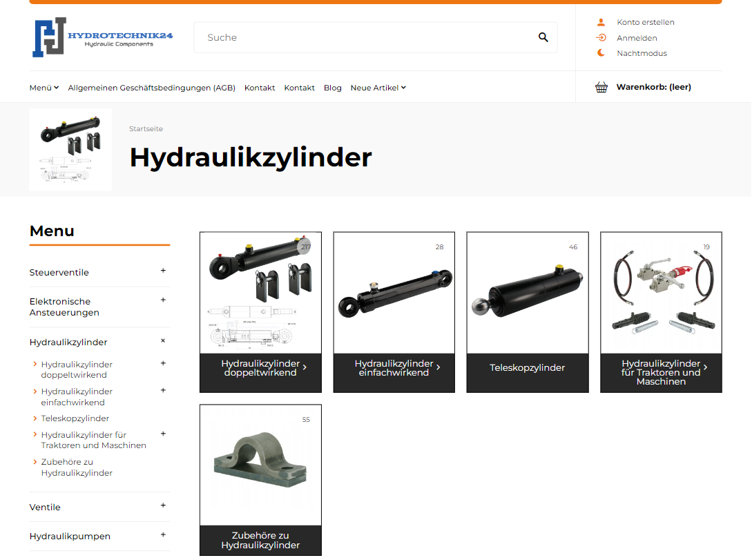Open the shopping basket icon
The image size is (752, 560).
pos(601,87)
